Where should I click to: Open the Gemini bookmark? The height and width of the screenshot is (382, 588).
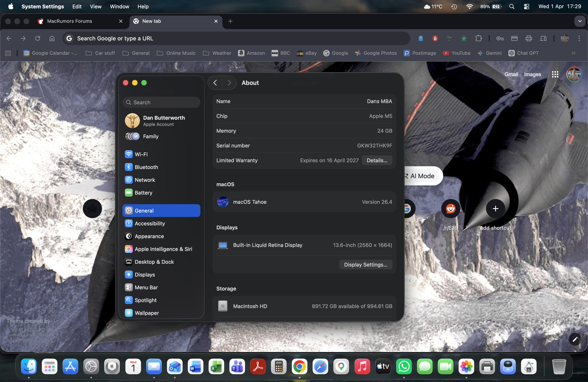coord(489,53)
